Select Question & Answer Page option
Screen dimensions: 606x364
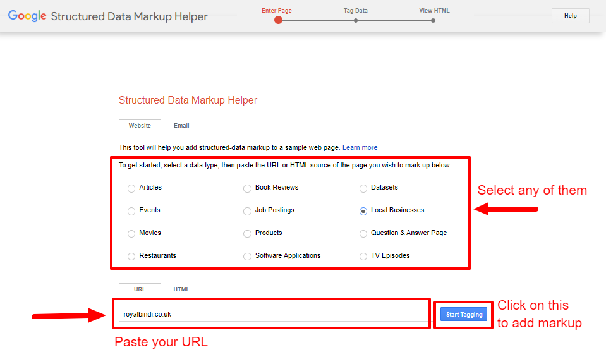tap(363, 234)
